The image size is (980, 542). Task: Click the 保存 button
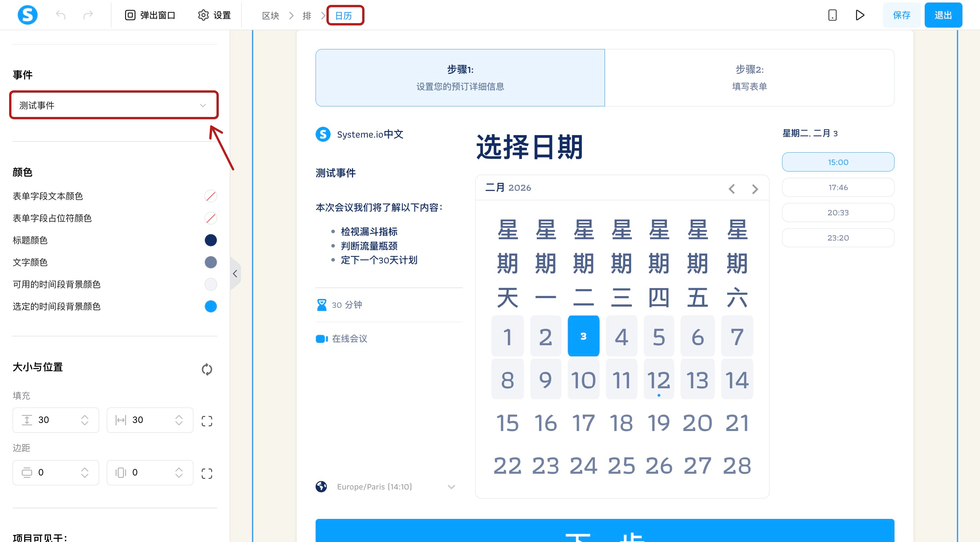tap(901, 15)
